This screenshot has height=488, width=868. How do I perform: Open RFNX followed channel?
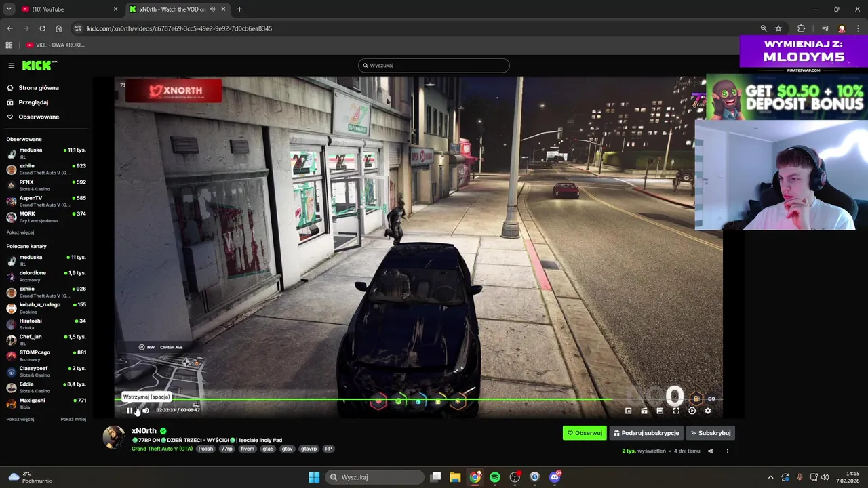pos(46,185)
